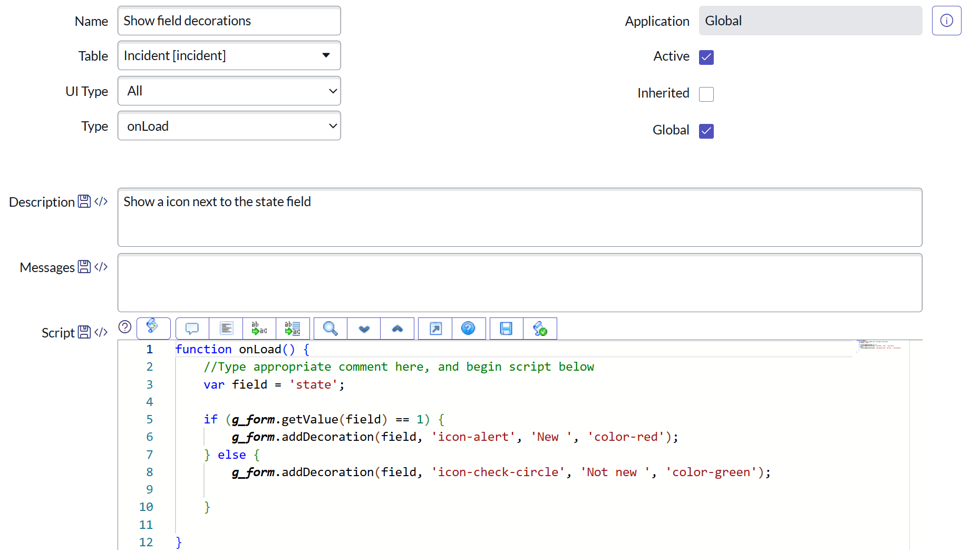Click the Application info button

click(x=946, y=21)
